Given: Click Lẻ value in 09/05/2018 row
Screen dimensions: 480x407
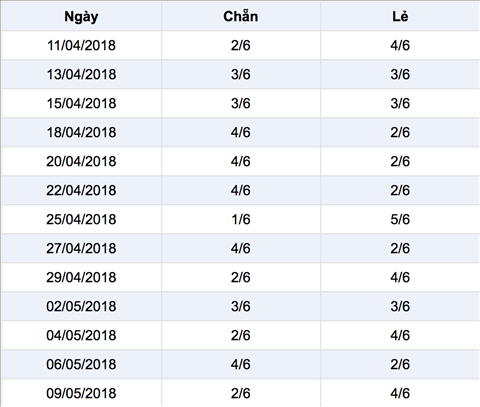Looking at the screenshot, I should (400, 393).
